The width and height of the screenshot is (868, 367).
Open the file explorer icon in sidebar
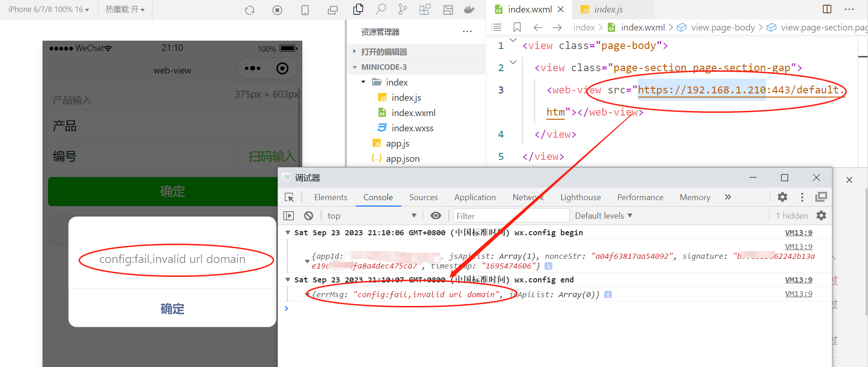tap(358, 9)
